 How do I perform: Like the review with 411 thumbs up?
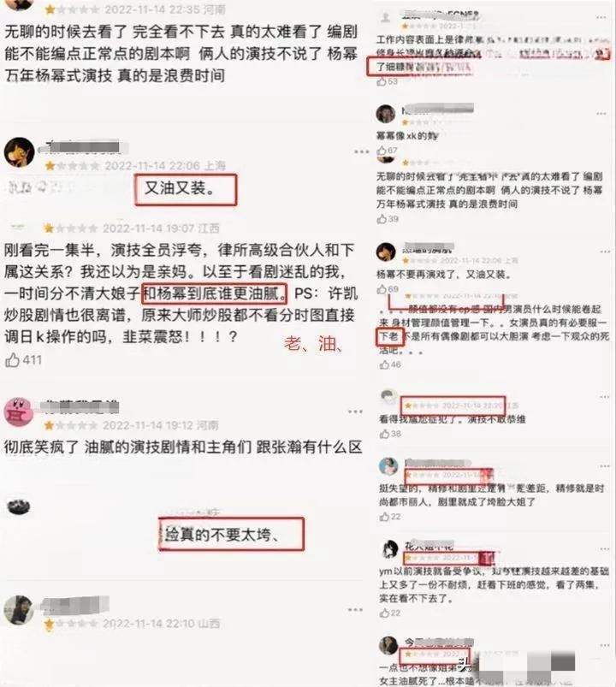(12, 360)
